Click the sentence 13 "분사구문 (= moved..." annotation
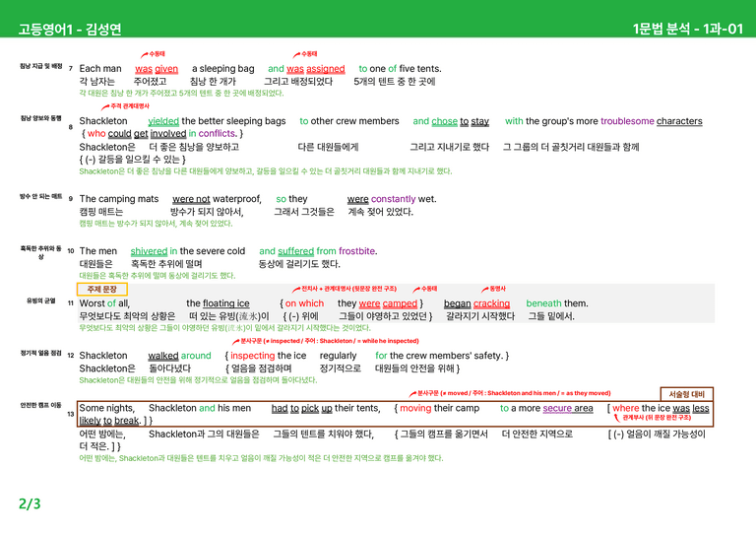 [x=514, y=393]
